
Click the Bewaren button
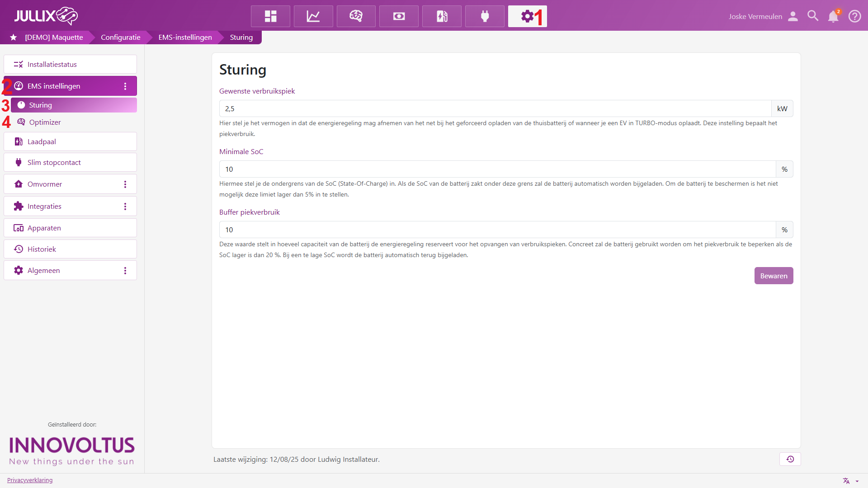[x=774, y=276]
